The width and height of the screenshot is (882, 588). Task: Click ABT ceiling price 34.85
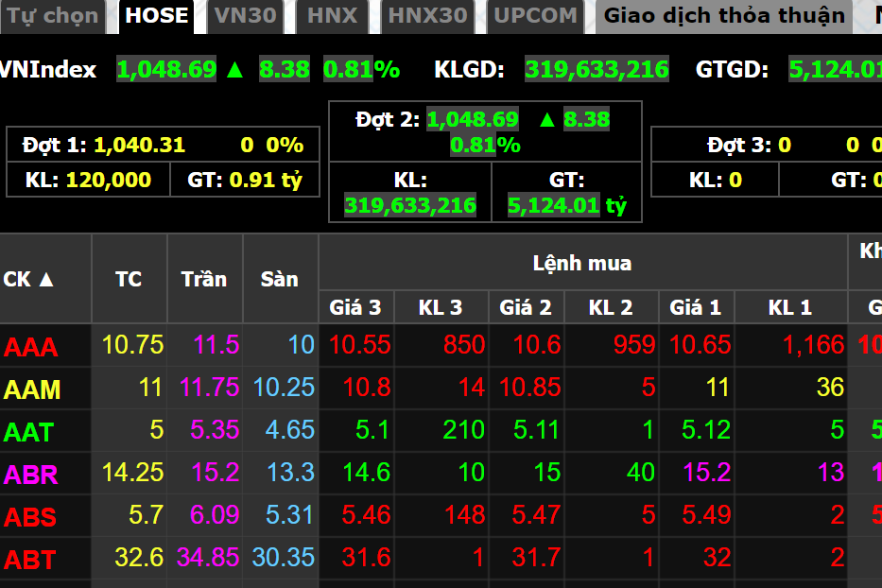pos(208,558)
